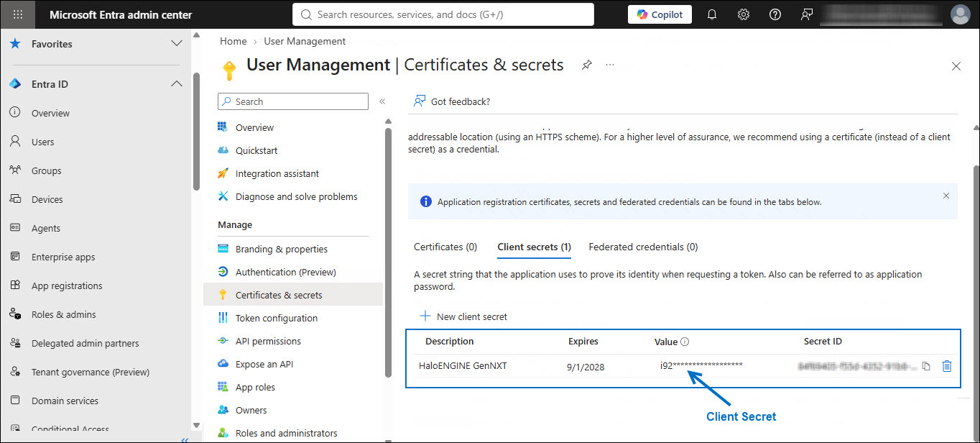Screen dimensions: 980x443
Task: Show Value column info tooltip icon
Action: [x=685, y=342]
